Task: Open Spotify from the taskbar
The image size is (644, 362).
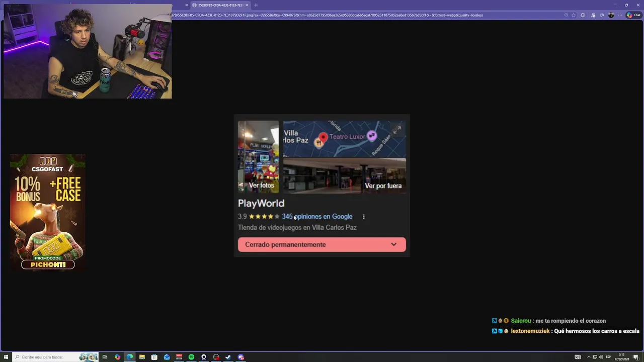Action: coord(191,357)
